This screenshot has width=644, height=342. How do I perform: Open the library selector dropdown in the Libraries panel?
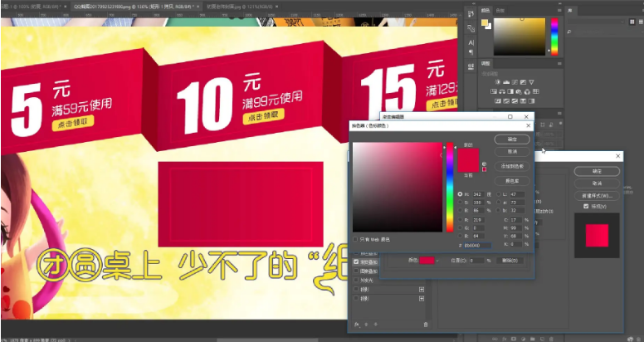click(x=622, y=22)
